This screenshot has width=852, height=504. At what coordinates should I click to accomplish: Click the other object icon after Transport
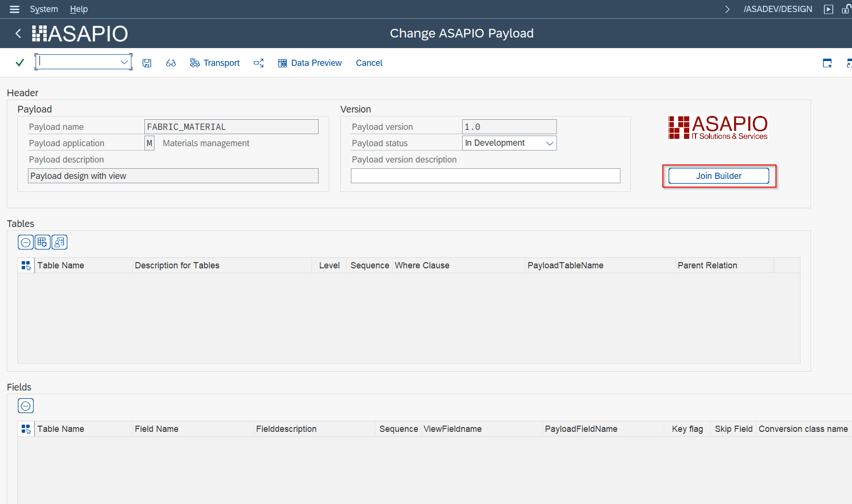pos(259,63)
